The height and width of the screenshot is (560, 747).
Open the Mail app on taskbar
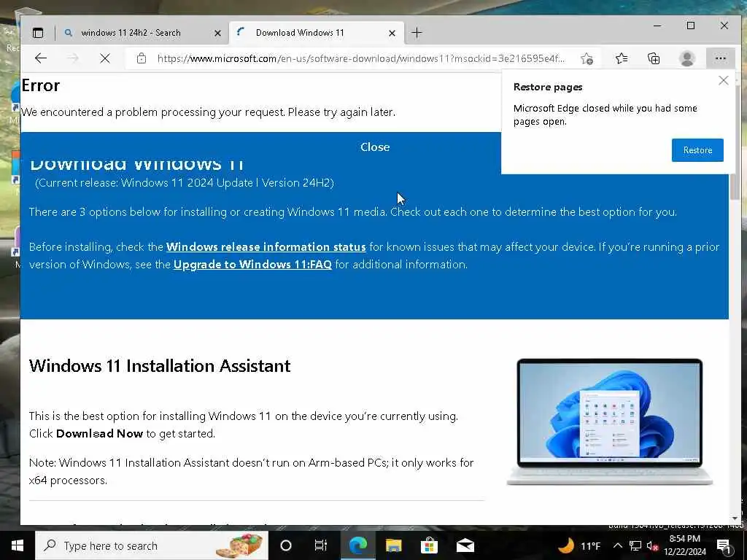[465, 545]
